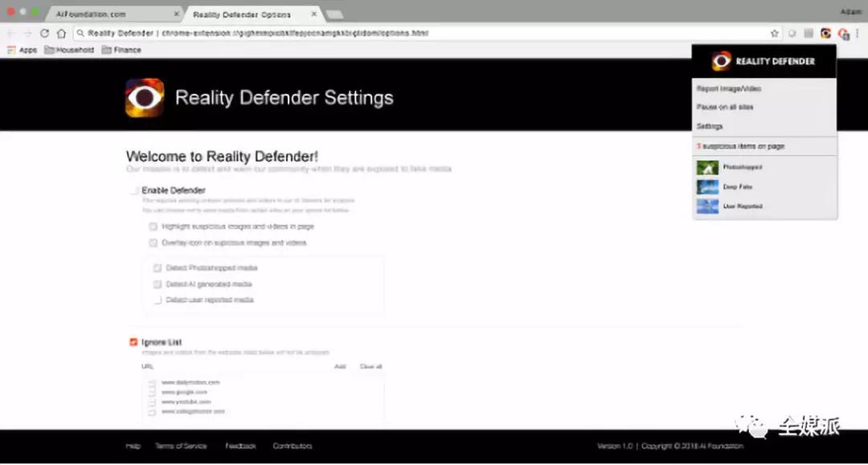Click the Version 1.0 copyright text in footer
This screenshot has width=868, height=465.
670,446
